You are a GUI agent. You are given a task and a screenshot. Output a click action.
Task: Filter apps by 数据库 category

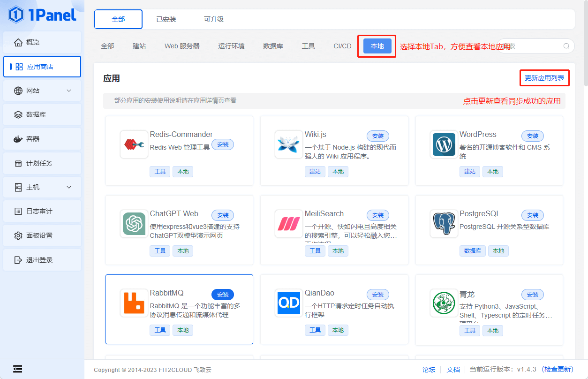click(x=273, y=46)
